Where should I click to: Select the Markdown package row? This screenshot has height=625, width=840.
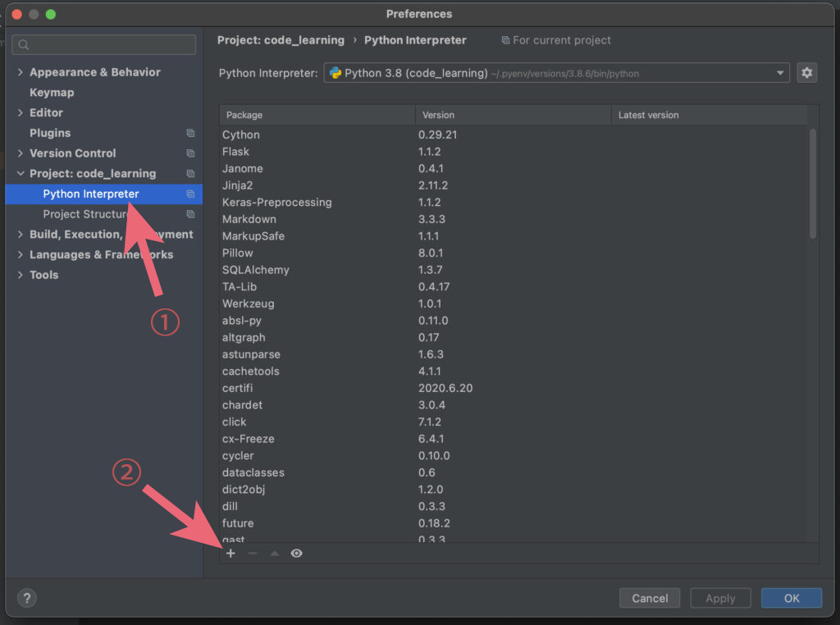tap(514, 219)
